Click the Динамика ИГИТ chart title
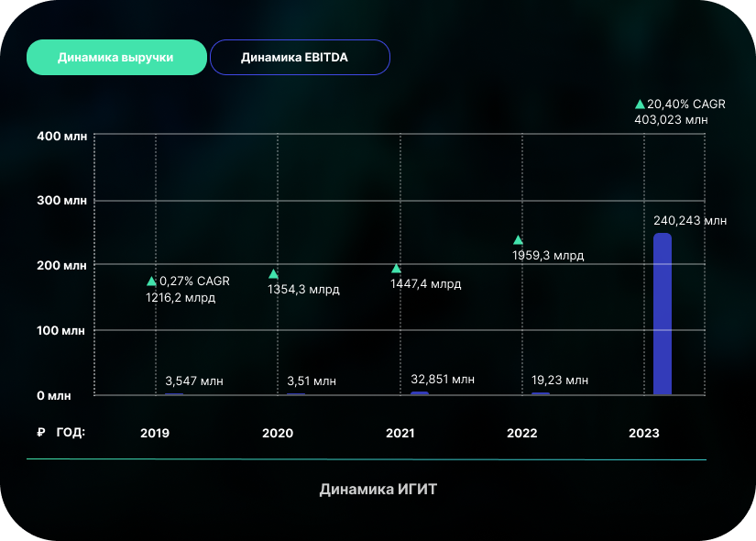Screen dimensions: 756x541 [x=378, y=489]
